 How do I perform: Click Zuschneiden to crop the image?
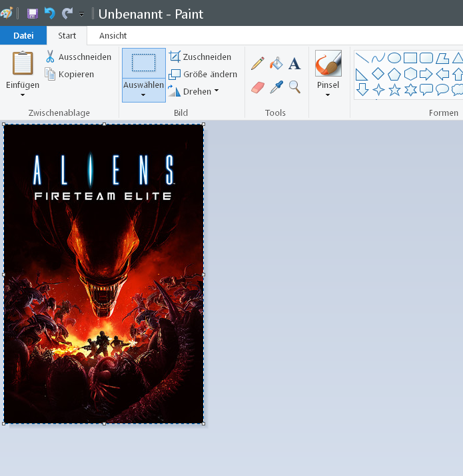(x=200, y=57)
